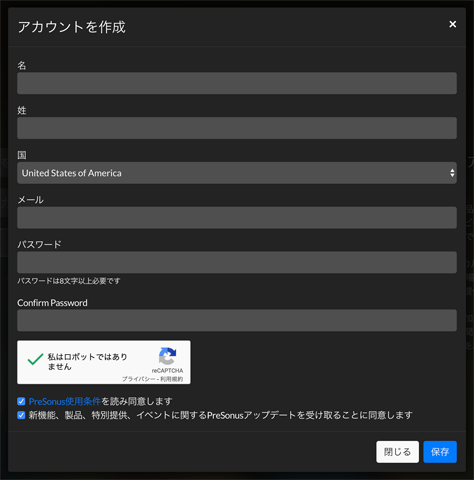Click into the パスワード password field
The height and width of the screenshot is (480, 474).
237,262
